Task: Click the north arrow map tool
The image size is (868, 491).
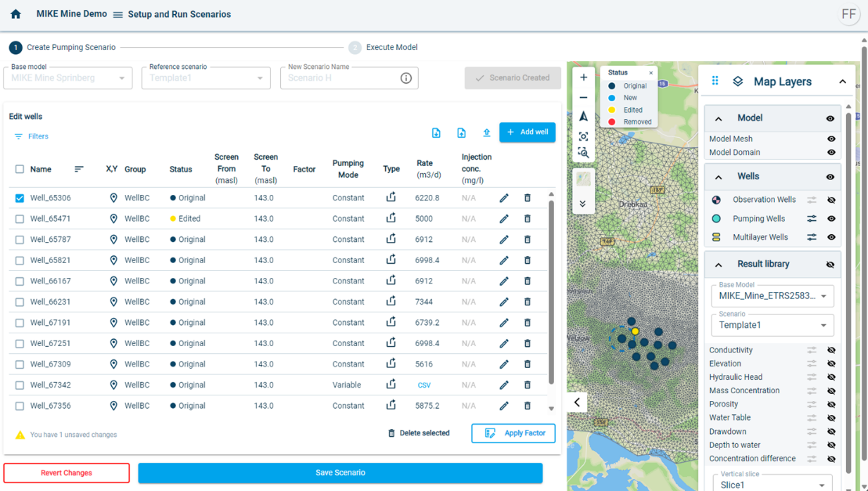Action: (584, 117)
